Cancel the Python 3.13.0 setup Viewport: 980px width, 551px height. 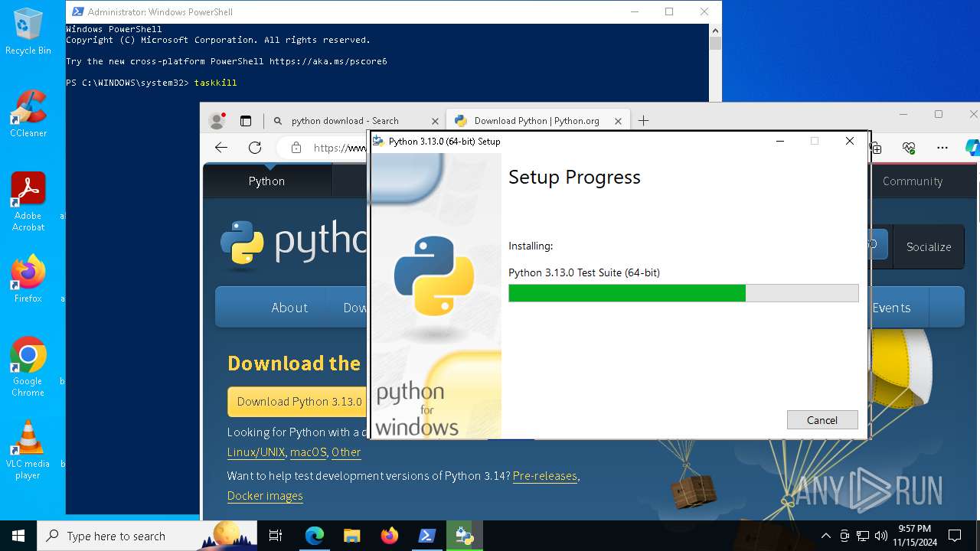point(822,420)
